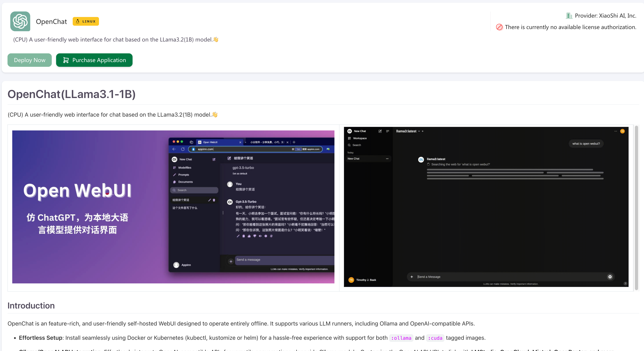Screen dimensions: 644x351
Task: Click the 'Set as default' link
Action: coord(240,174)
